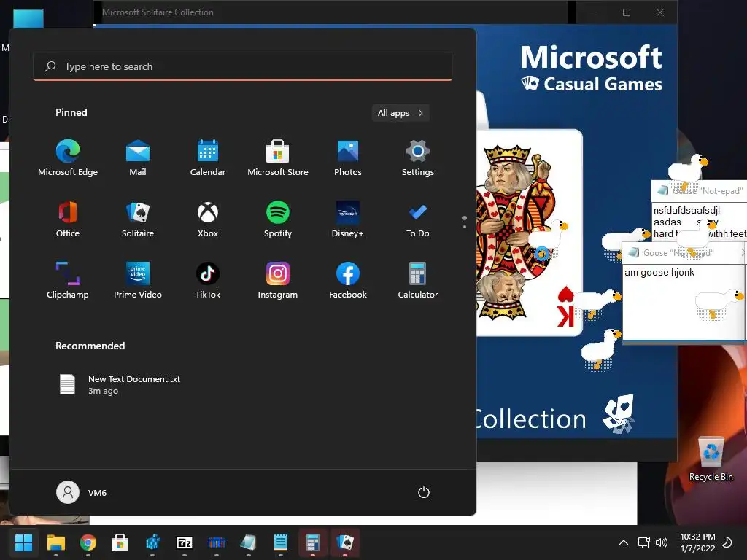Viewport: 747px width, 560px height.
Task: Go to next page of pinned apps
Action: click(x=465, y=226)
